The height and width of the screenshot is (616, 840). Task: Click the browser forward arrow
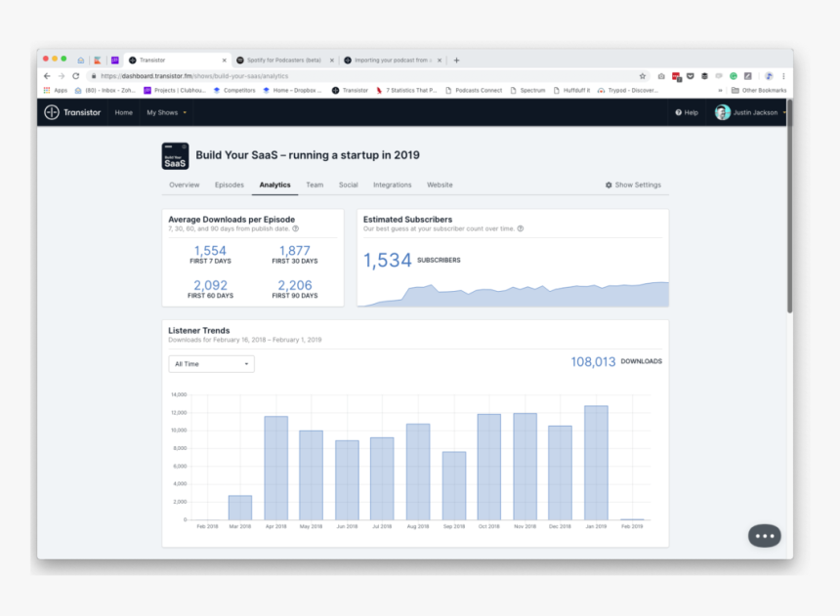(x=62, y=76)
